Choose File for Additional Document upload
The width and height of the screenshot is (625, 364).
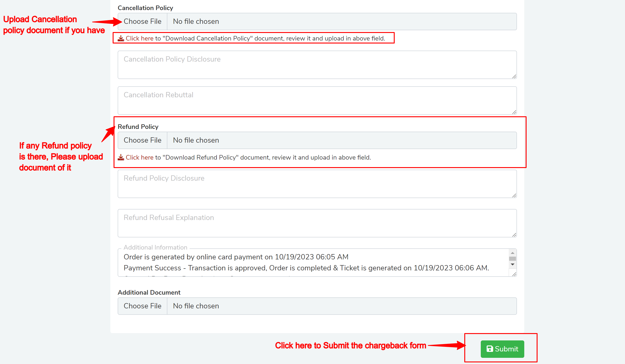pos(142,306)
